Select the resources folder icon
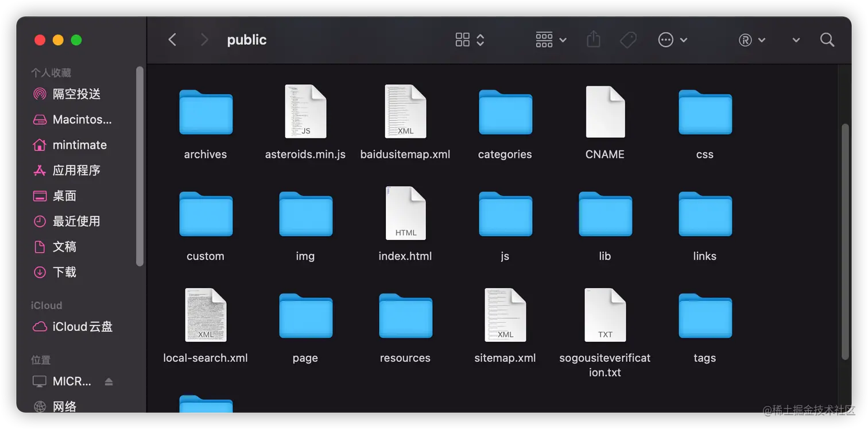 pyautogui.click(x=405, y=315)
